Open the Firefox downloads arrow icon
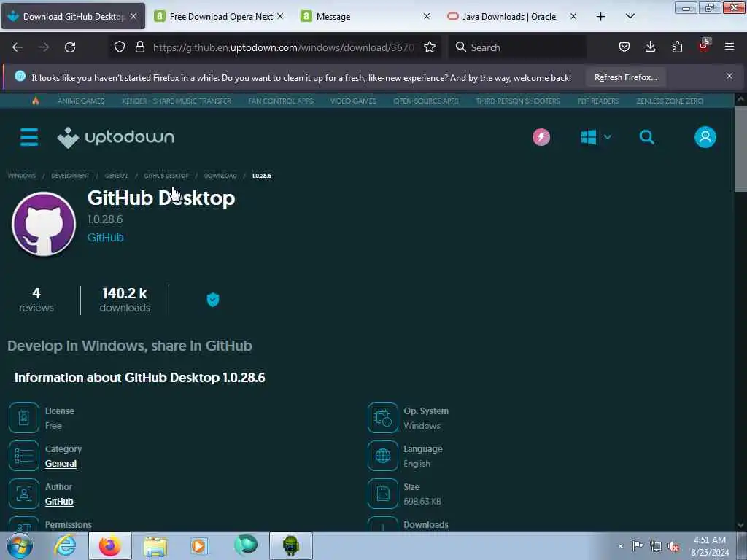Image resolution: width=747 pixels, height=560 pixels. (650, 47)
